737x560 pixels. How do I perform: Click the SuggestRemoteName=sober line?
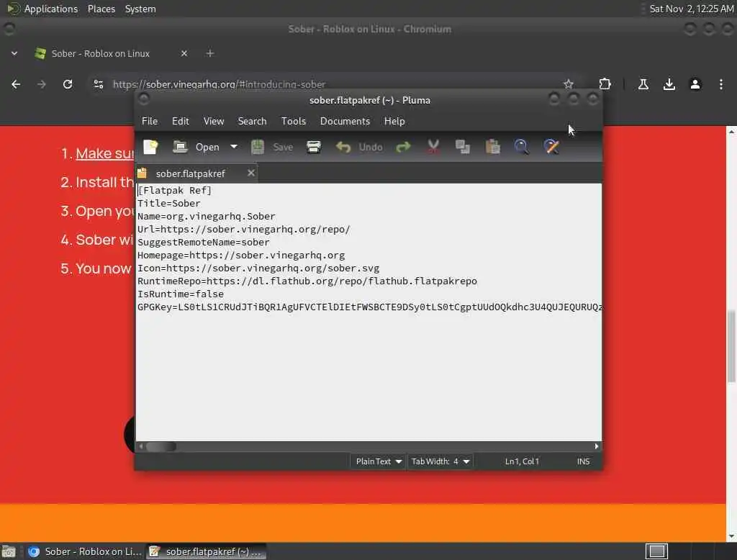[x=204, y=242]
